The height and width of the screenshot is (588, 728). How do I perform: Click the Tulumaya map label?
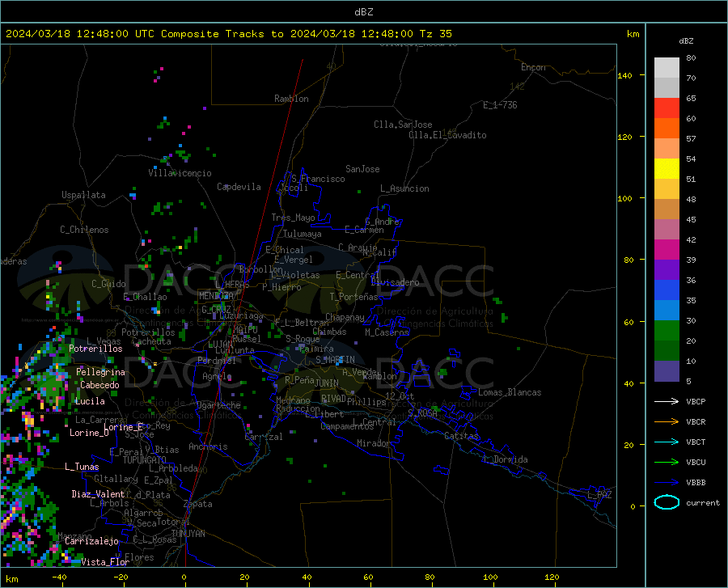pos(302,234)
